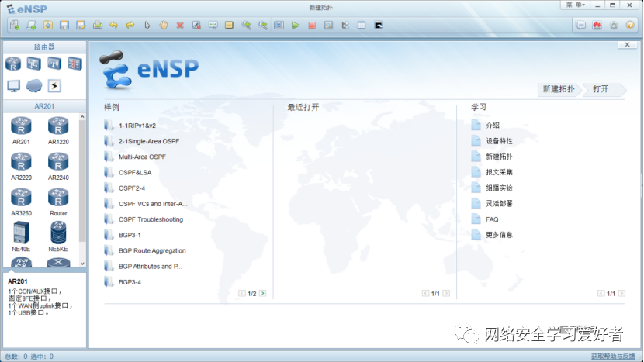The image size is (644, 362).
Task: Click the Save As toolbar icon
Action: pyautogui.click(x=81, y=26)
